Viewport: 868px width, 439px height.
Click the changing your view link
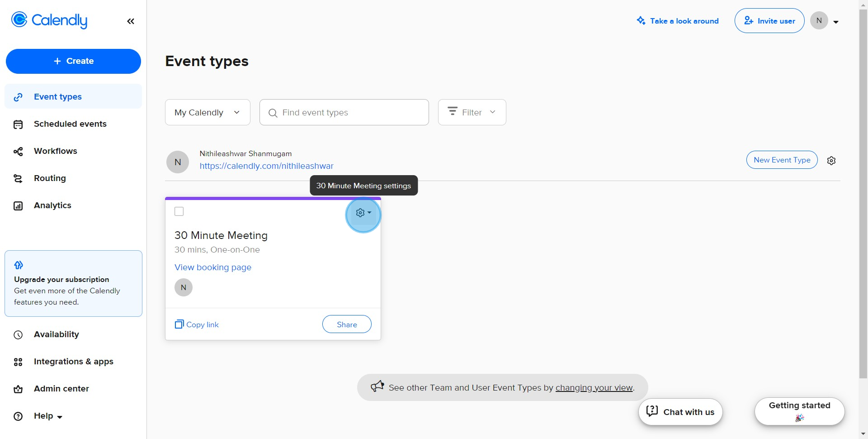594,388
